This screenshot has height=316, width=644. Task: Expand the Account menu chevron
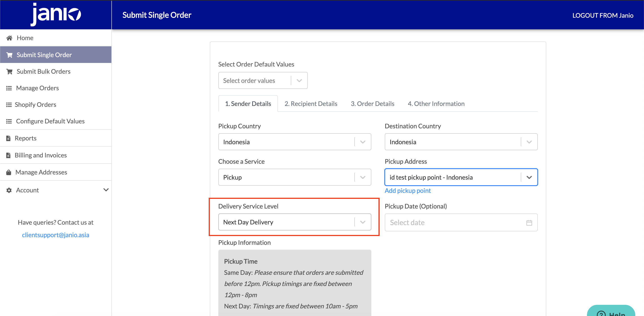[106, 190]
